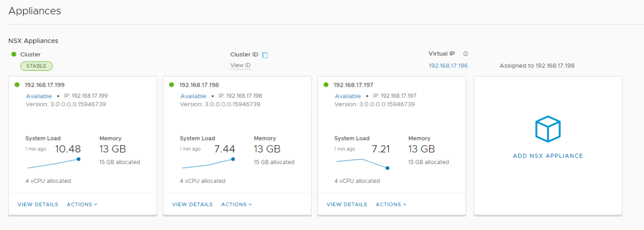Open Actions dropdown for appliance 192.168.17.197
This screenshot has height=230, width=644.
tap(391, 204)
